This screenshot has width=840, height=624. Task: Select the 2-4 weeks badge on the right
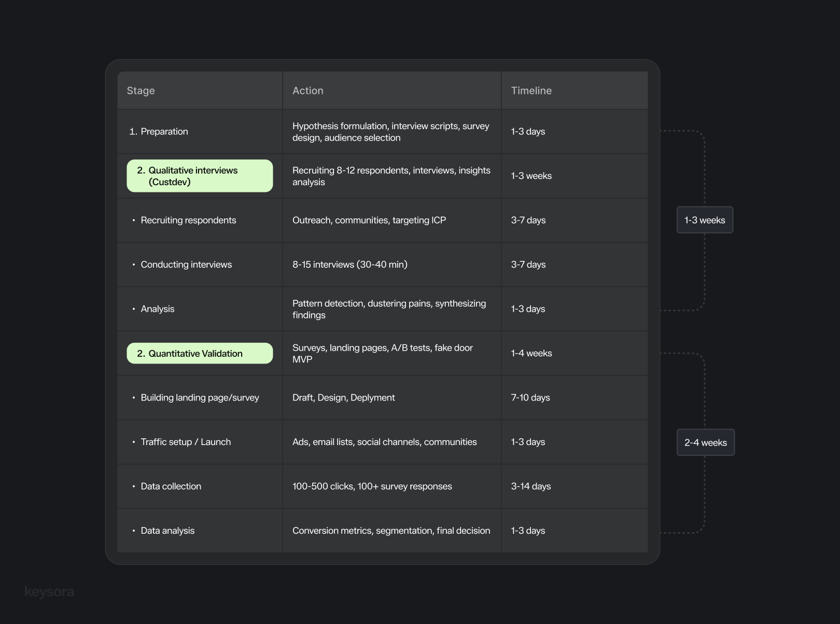point(705,442)
